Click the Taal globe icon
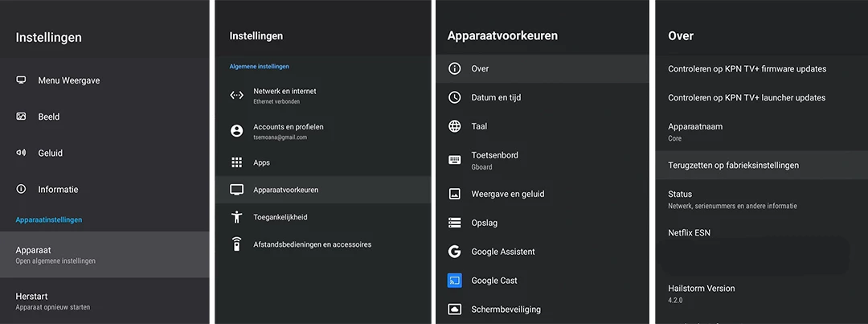Screen dimensions: 868x324 pos(455,126)
